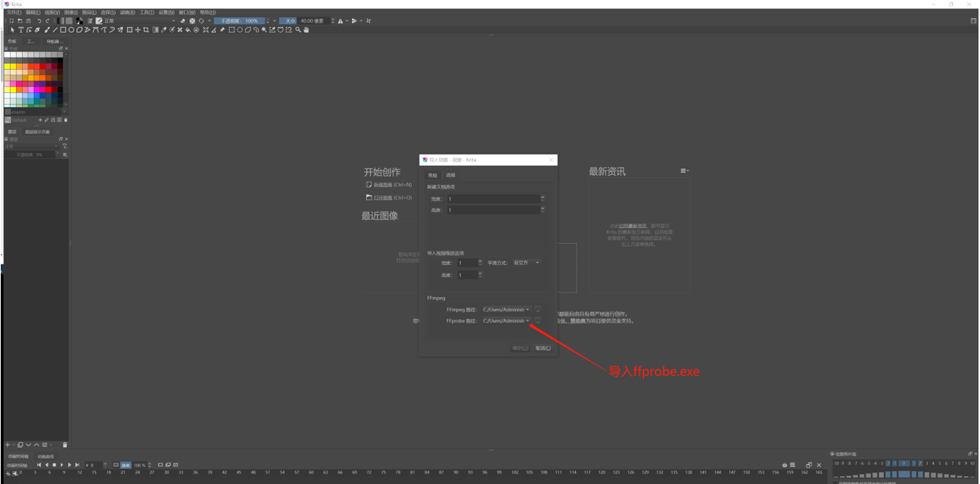Select the Freehand Brush tool

(46, 30)
